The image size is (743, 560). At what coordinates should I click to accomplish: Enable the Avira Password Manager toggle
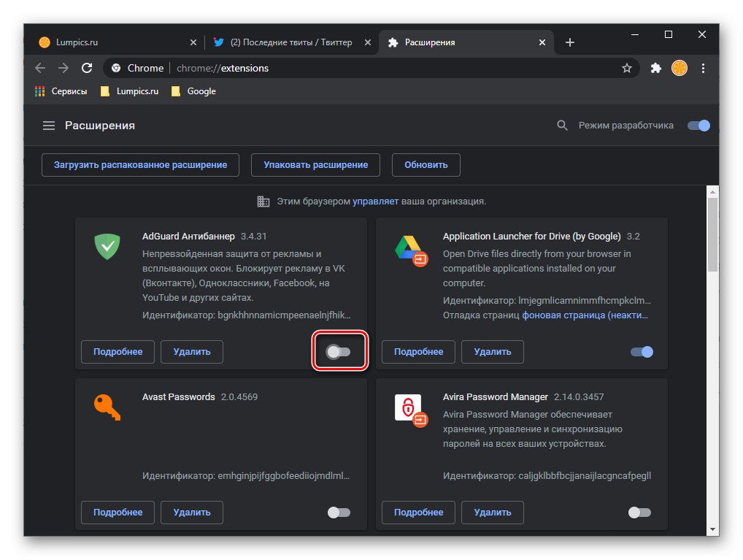(639, 512)
